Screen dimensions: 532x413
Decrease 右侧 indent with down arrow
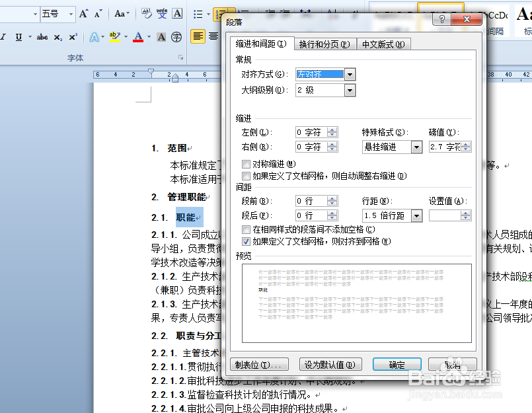(332, 149)
